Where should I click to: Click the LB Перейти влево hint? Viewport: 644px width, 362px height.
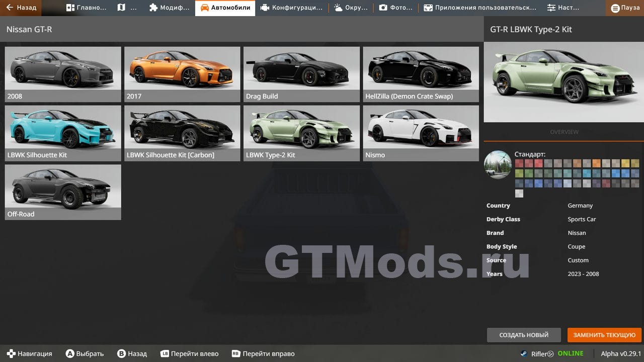click(x=189, y=353)
